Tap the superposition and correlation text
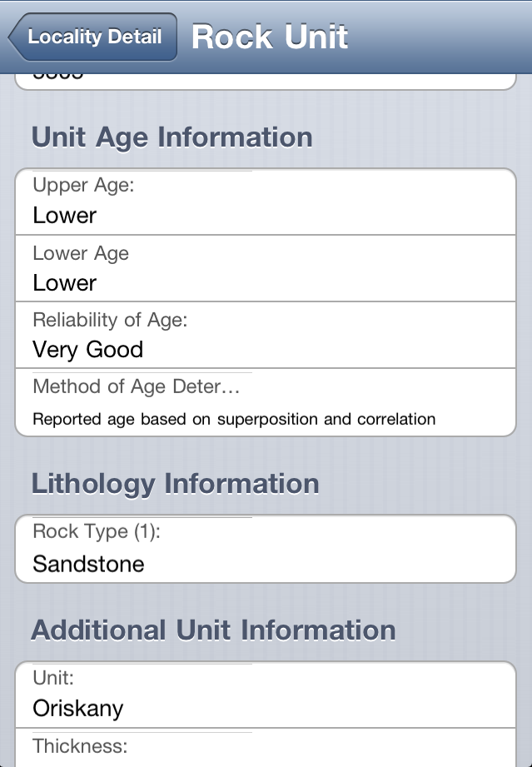 coord(234,419)
